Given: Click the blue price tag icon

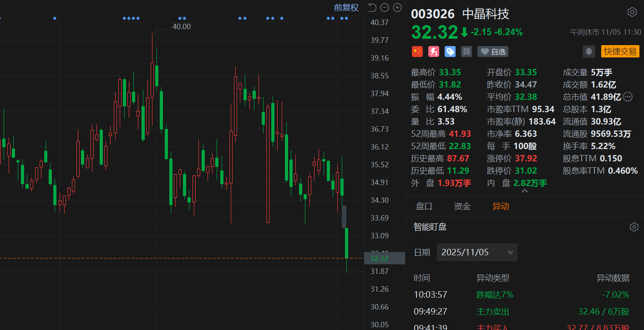Looking at the screenshot, I should point(450,52).
